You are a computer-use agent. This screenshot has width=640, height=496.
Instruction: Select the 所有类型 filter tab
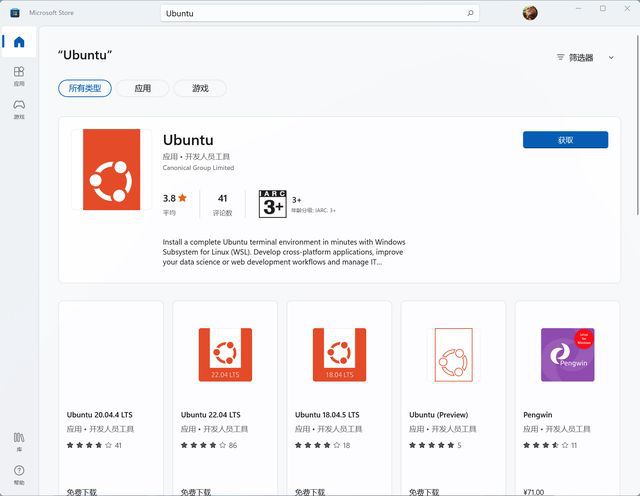pos(84,89)
